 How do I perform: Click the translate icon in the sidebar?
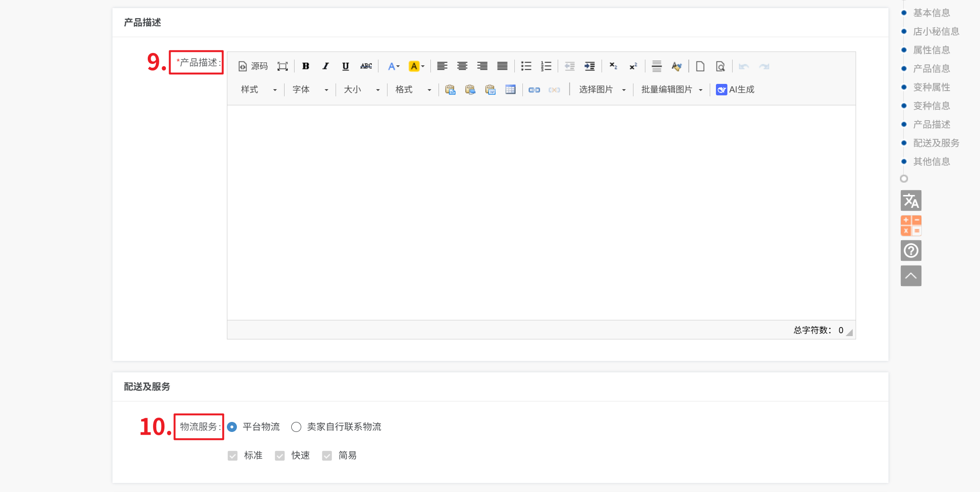pyautogui.click(x=910, y=201)
